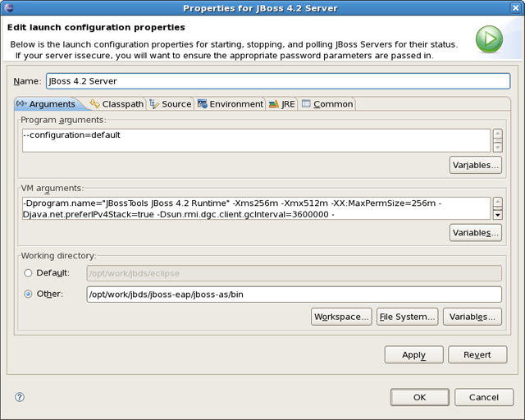
Task: Click the VM arguments scrollbar up arrow
Action: pos(498,202)
